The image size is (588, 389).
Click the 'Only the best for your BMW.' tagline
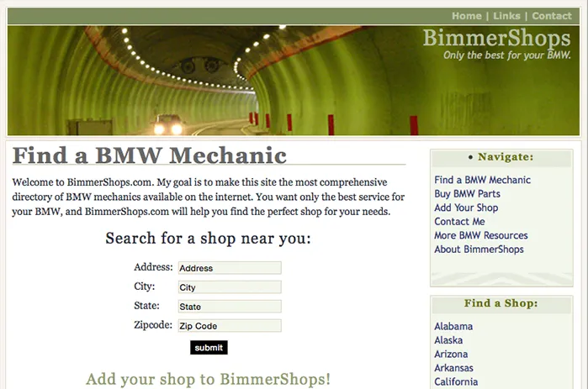point(507,55)
